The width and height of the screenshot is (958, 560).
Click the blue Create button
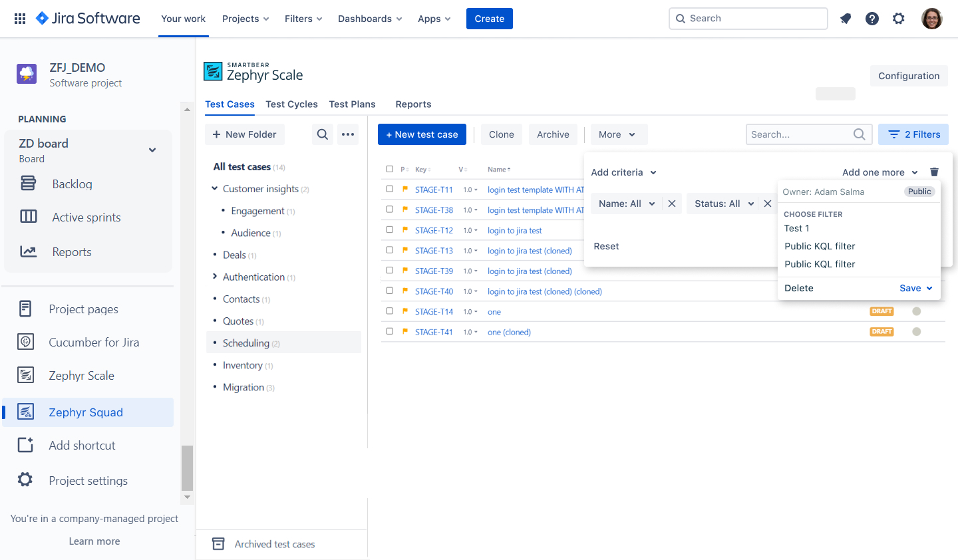click(490, 19)
